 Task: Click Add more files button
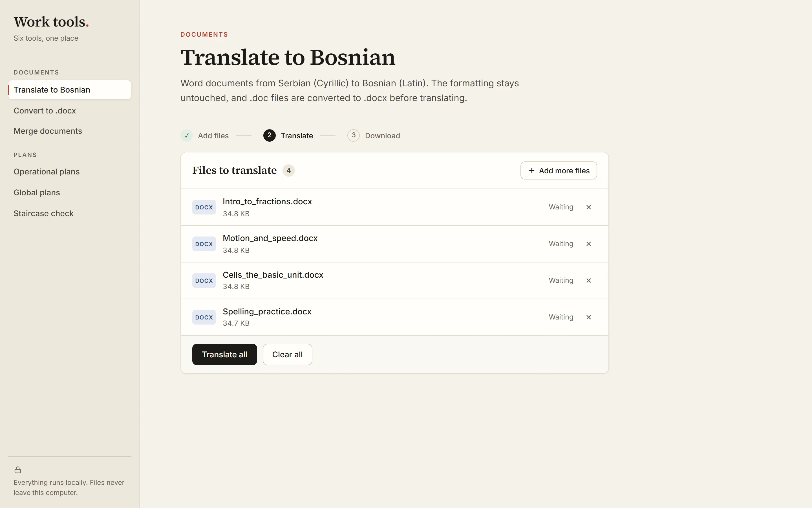click(559, 170)
